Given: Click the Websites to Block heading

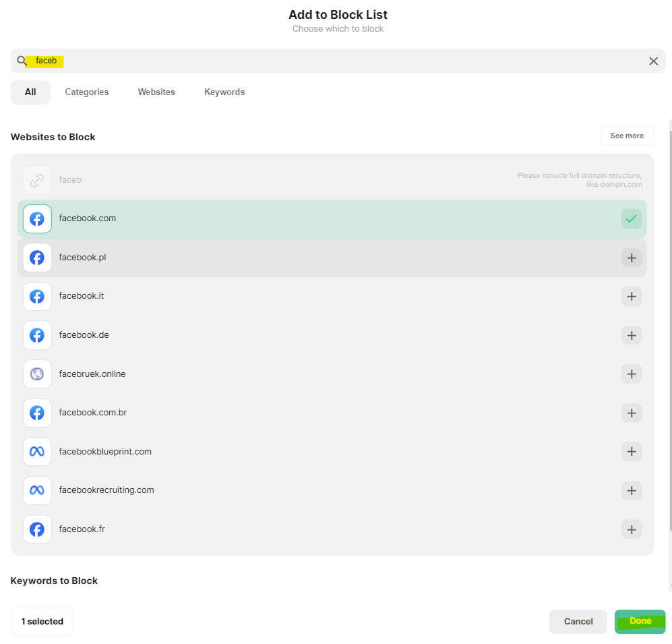Looking at the screenshot, I should tap(53, 137).
